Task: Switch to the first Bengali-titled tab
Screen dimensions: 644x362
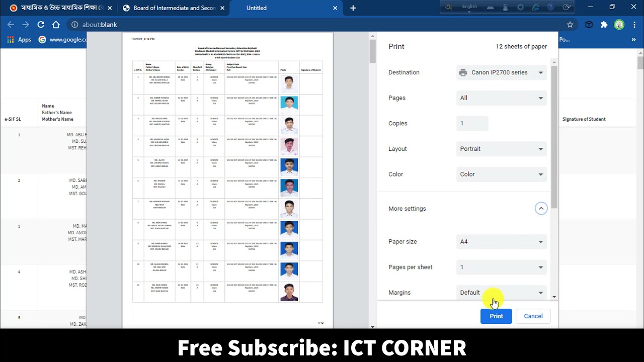Action: click(x=59, y=8)
